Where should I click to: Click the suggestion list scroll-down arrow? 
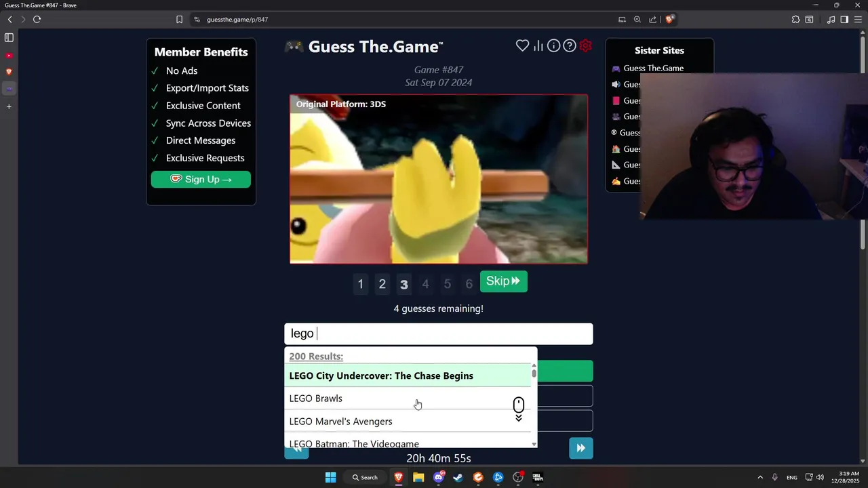point(534,445)
